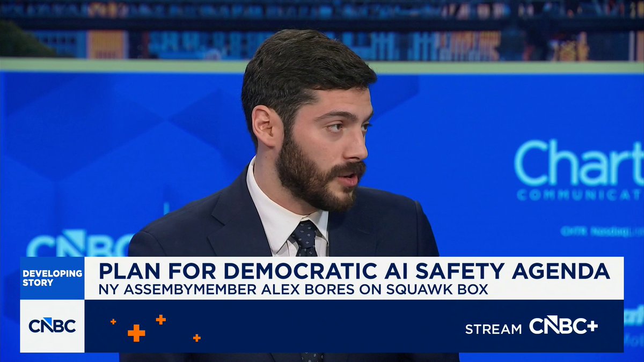This screenshot has width=644, height=362.
Task: Click the Charter Communications logo on the backdrop
Action: tap(579, 171)
